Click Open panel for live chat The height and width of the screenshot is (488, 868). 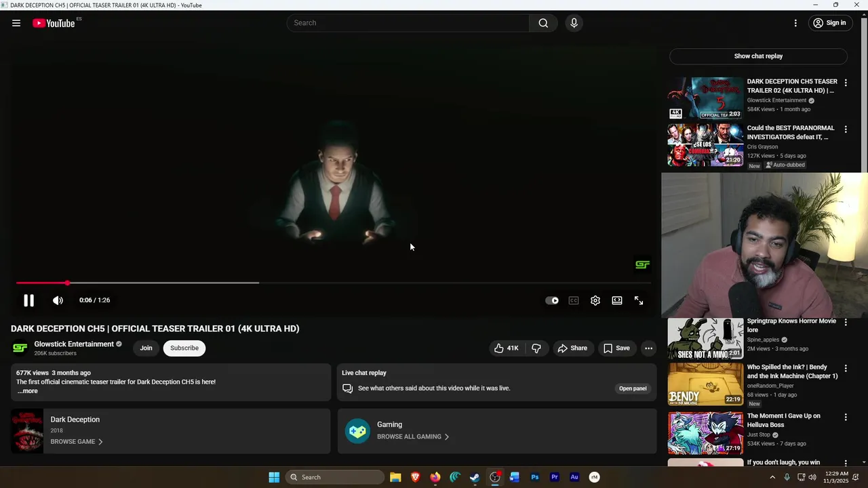pos(633,388)
